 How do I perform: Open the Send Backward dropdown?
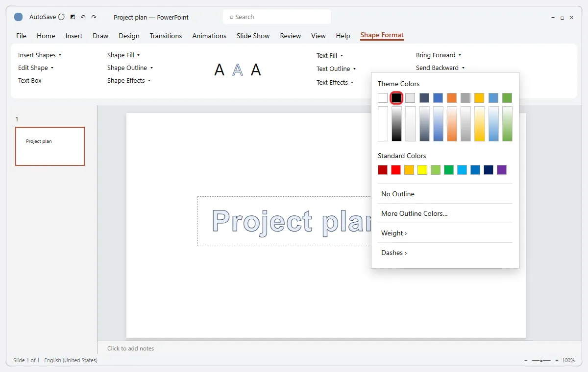click(440, 68)
